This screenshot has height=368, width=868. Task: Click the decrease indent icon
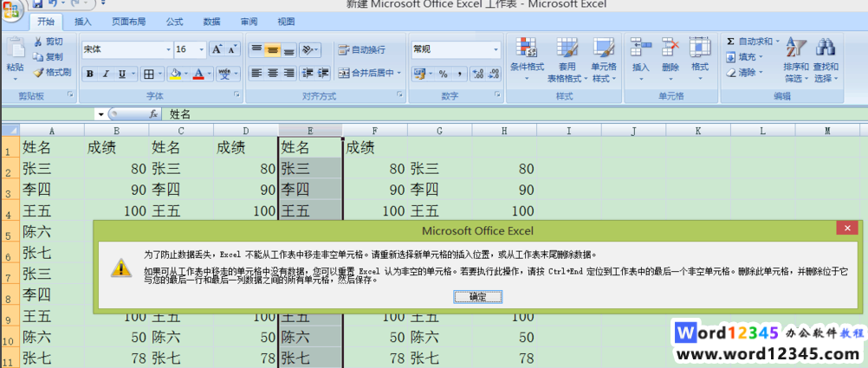308,73
